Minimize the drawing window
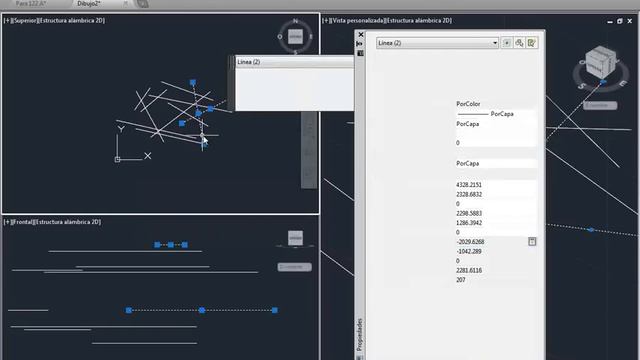Screen dimensions: 640x360 tap(610, 21)
